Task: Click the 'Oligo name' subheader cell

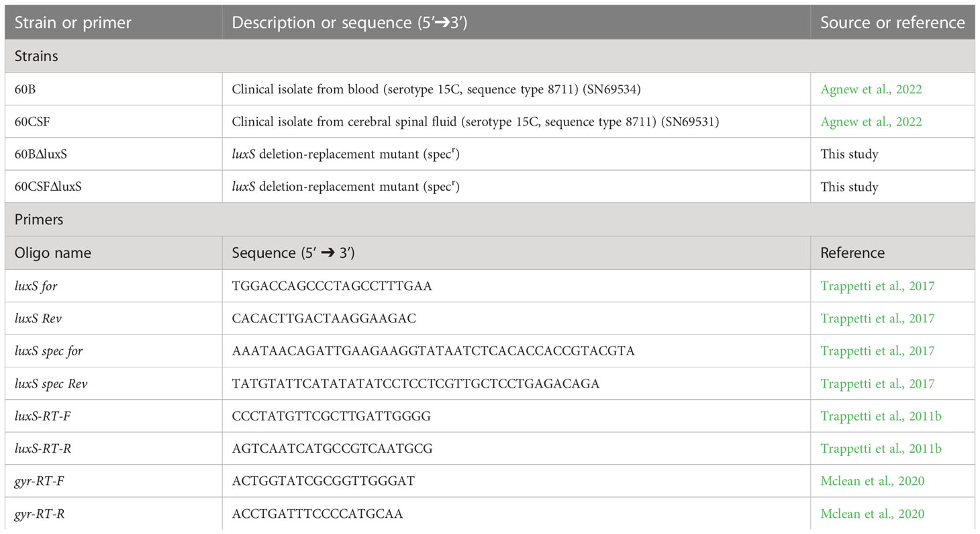Action: coord(113,253)
